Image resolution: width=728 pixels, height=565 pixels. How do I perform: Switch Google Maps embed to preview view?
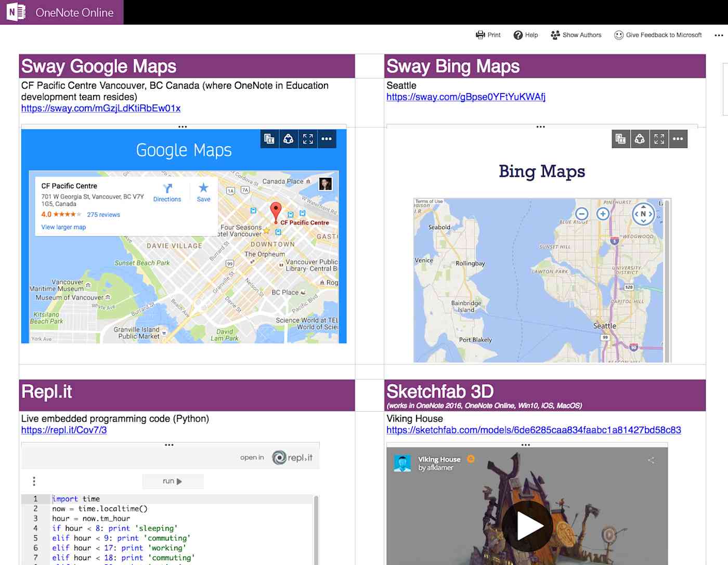click(x=269, y=139)
